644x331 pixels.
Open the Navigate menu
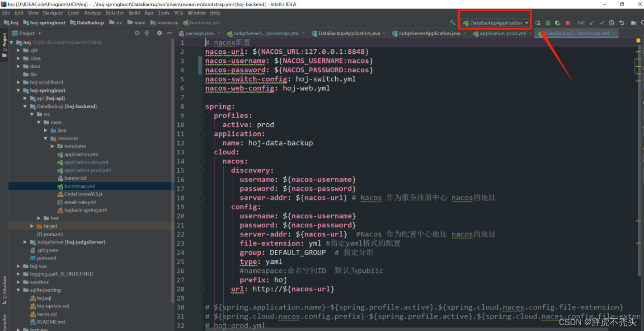click(x=53, y=13)
